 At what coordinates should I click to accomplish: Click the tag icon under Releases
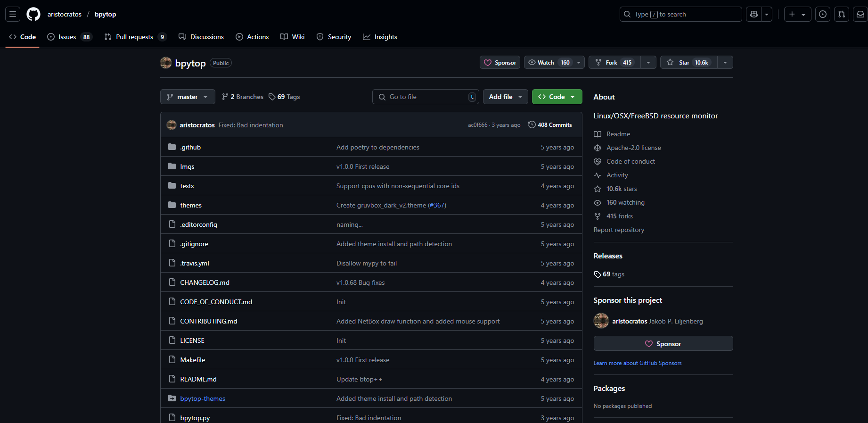(x=598, y=274)
